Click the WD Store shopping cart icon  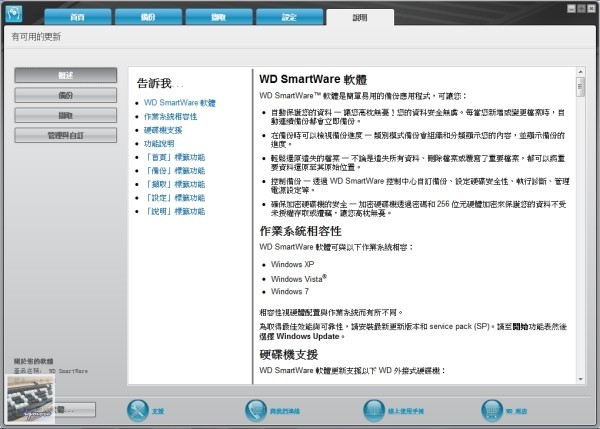pos(492,411)
